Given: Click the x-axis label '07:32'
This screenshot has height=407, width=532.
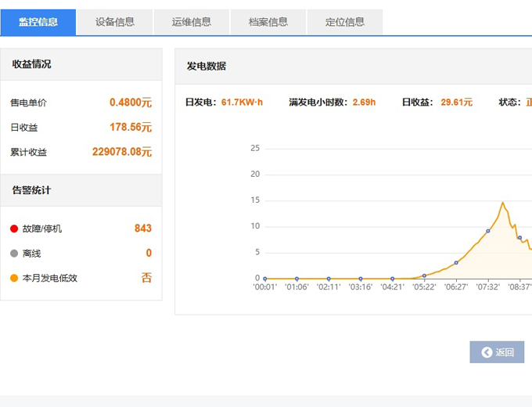Looking at the screenshot, I should click(488, 287).
